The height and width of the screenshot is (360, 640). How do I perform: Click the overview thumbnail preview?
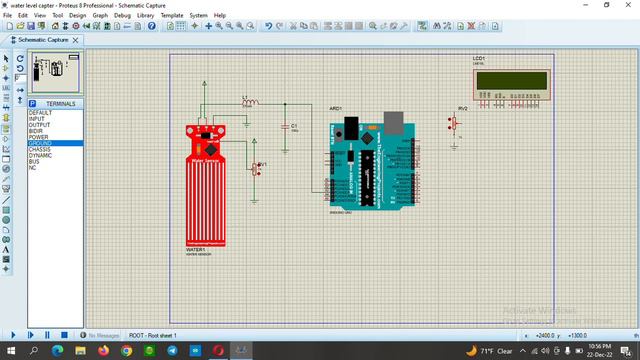pyautogui.click(x=56, y=72)
